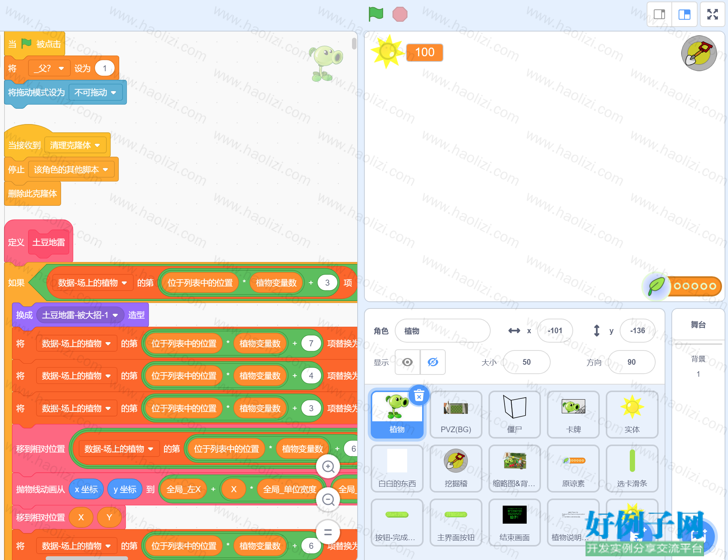The image size is (728, 560).
Task: Click the vertical scrollbar of the code workspace
Action: coord(354,43)
